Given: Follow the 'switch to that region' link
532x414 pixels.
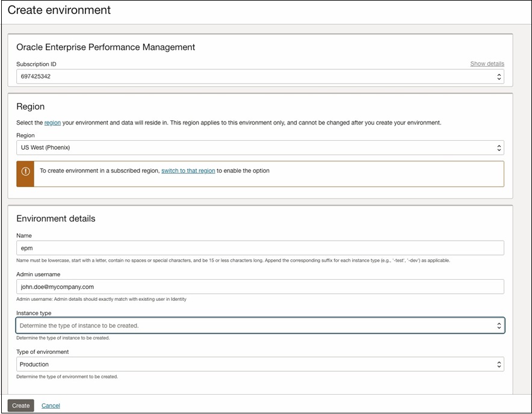Looking at the screenshot, I should pos(188,171).
